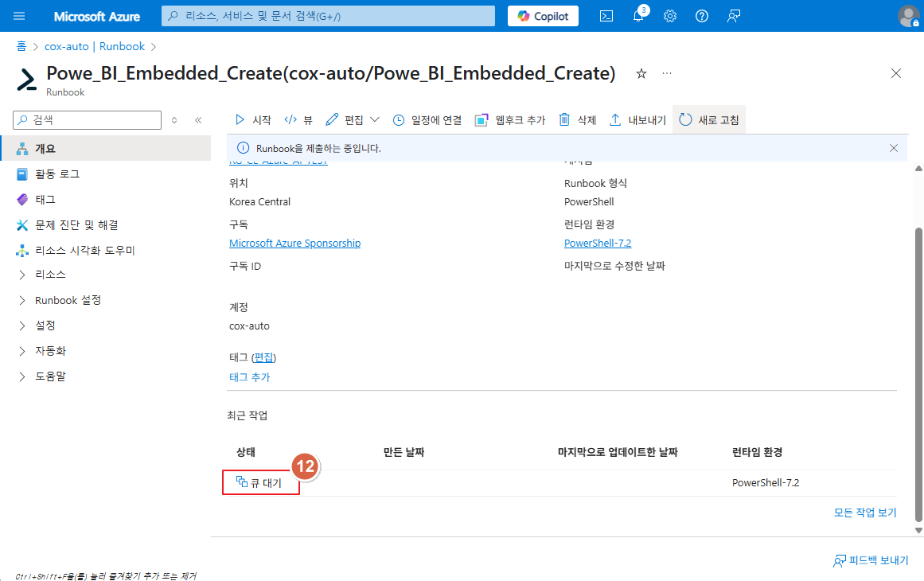Toggle expand/collapse all sidebar groups
924x581 pixels.
click(x=174, y=120)
